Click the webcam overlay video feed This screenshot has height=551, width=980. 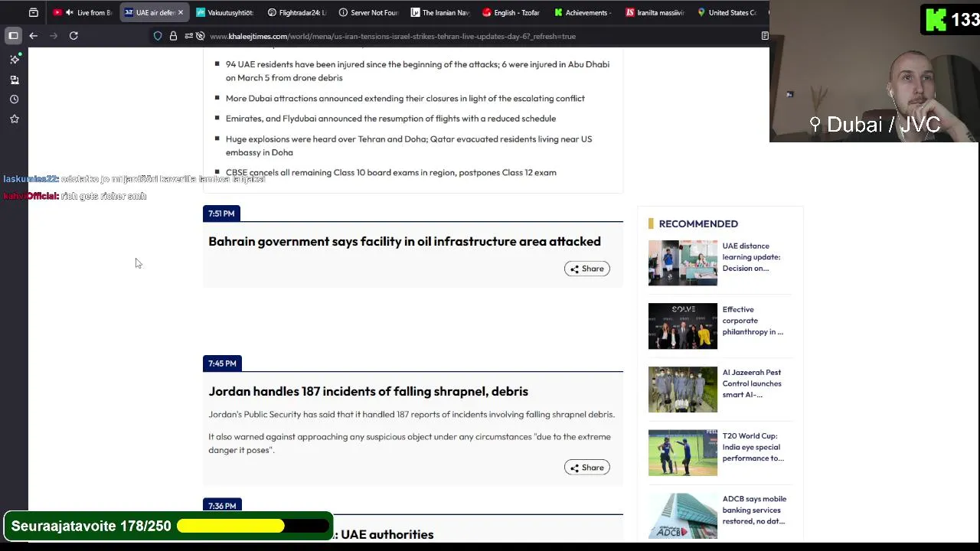874,73
